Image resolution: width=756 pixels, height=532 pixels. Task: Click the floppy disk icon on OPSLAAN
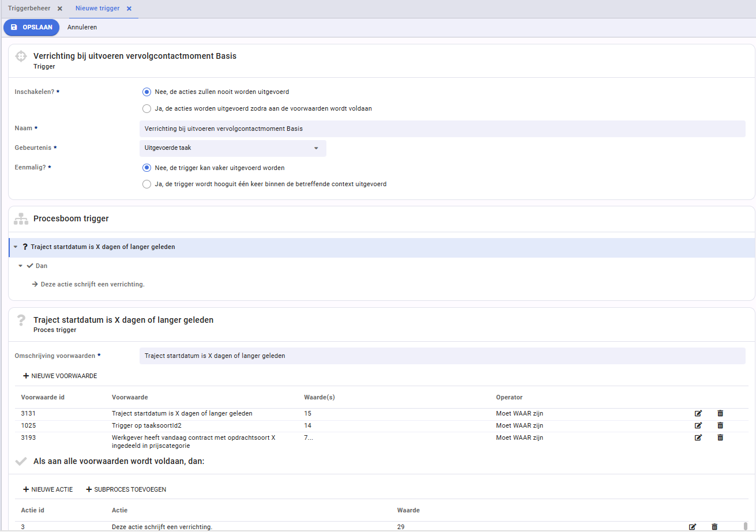point(14,27)
